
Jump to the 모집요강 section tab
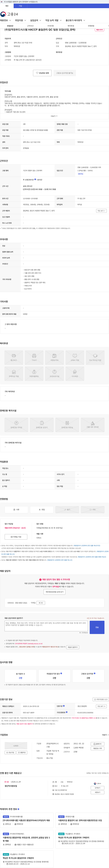(x=10, y=26)
